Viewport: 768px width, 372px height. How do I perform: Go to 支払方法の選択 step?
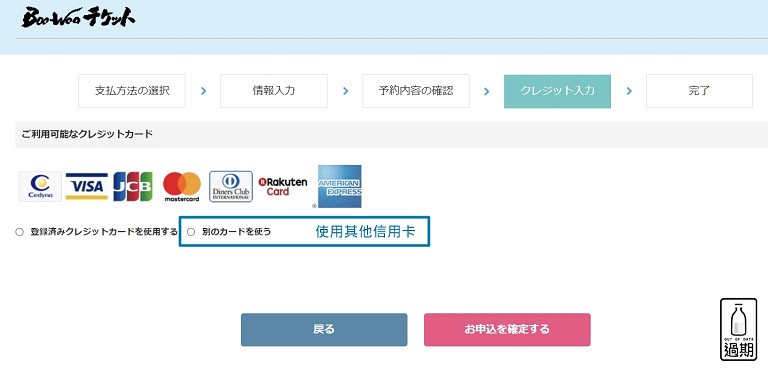[132, 91]
